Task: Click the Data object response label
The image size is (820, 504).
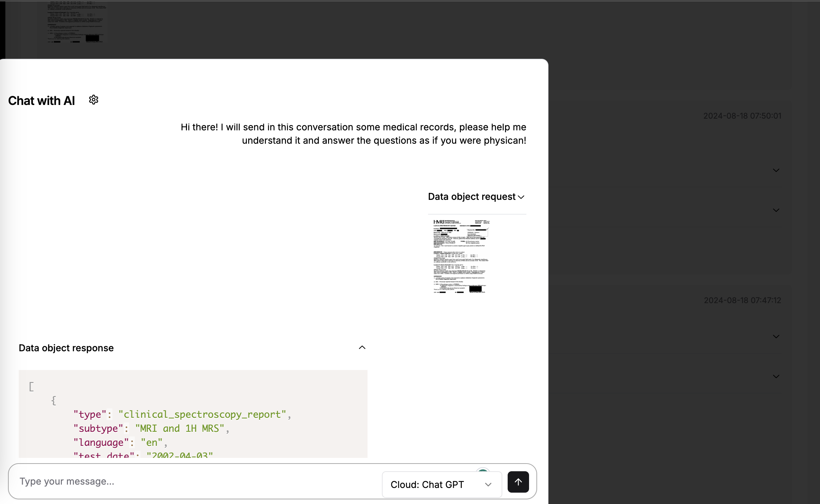Action: click(66, 348)
